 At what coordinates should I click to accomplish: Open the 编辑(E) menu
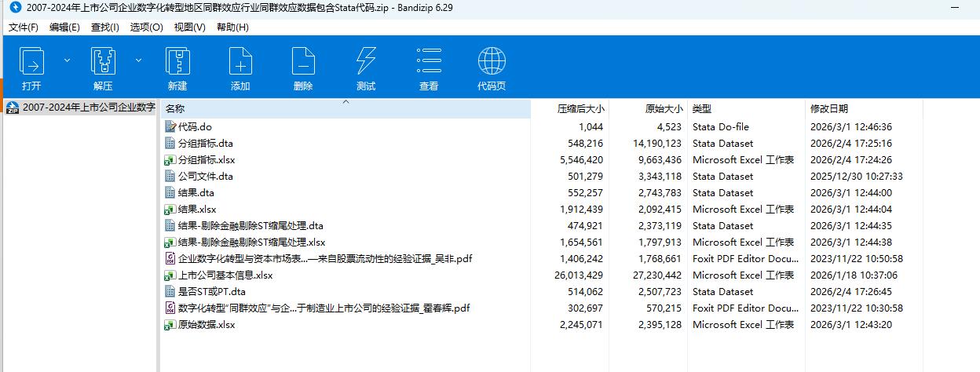[x=64, y=27]
